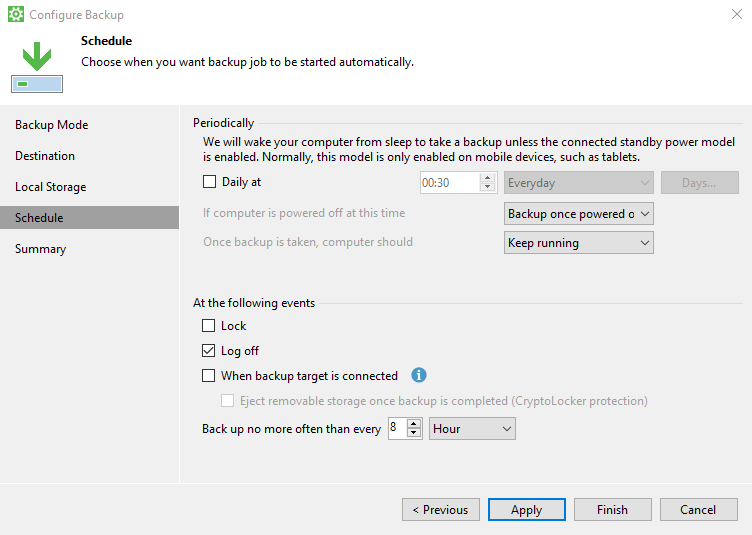Click the Veeam gear icon in title bar

tap(16, 15)
